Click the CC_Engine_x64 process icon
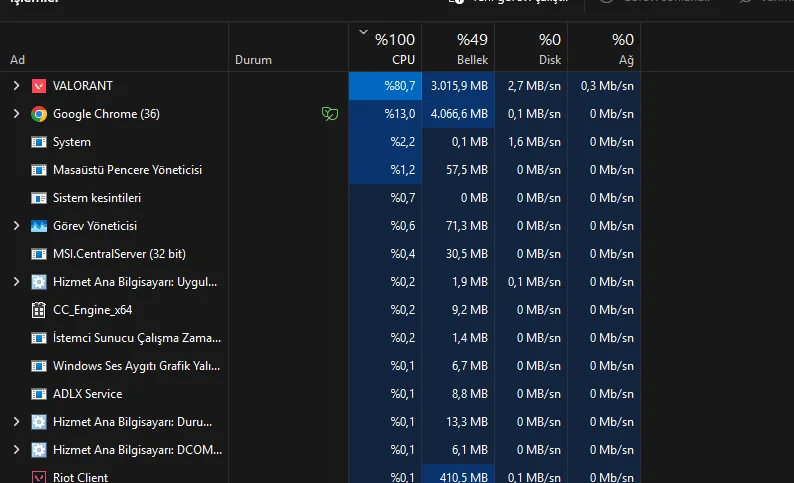The height and width of the screenshot is (483, 794). pos(39,310)
